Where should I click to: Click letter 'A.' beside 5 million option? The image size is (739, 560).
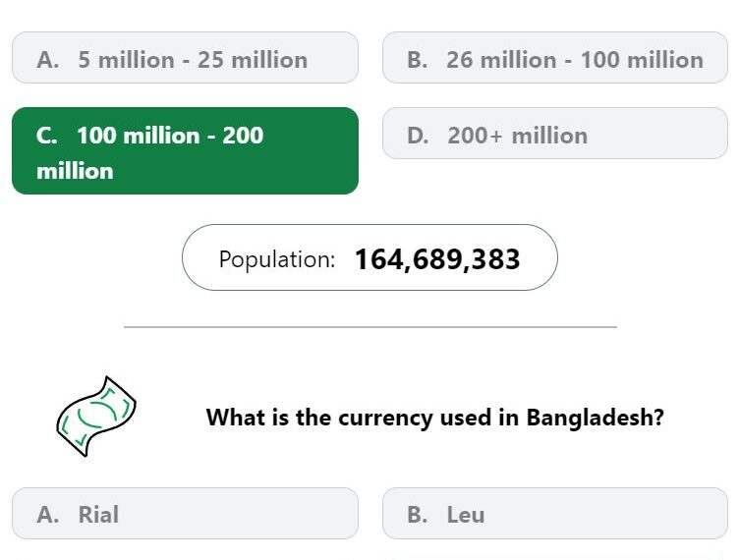(48, 60)
